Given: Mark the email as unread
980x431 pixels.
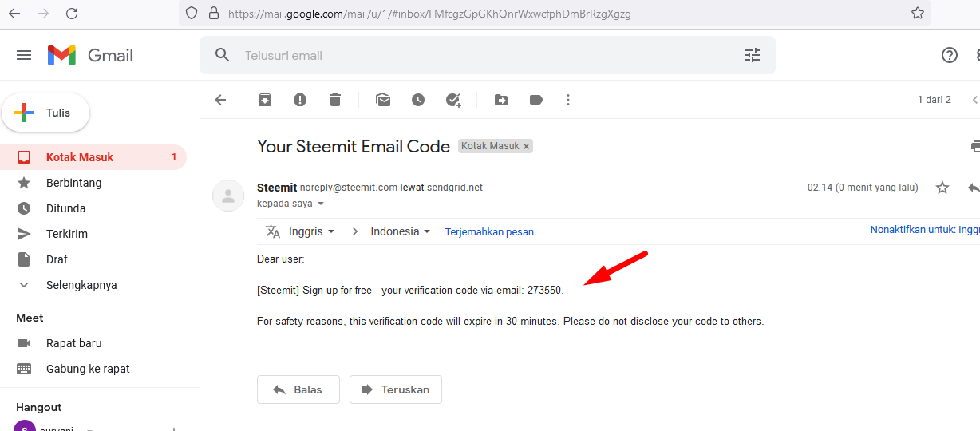Looking at the screenshot, I should click(383, 100).
